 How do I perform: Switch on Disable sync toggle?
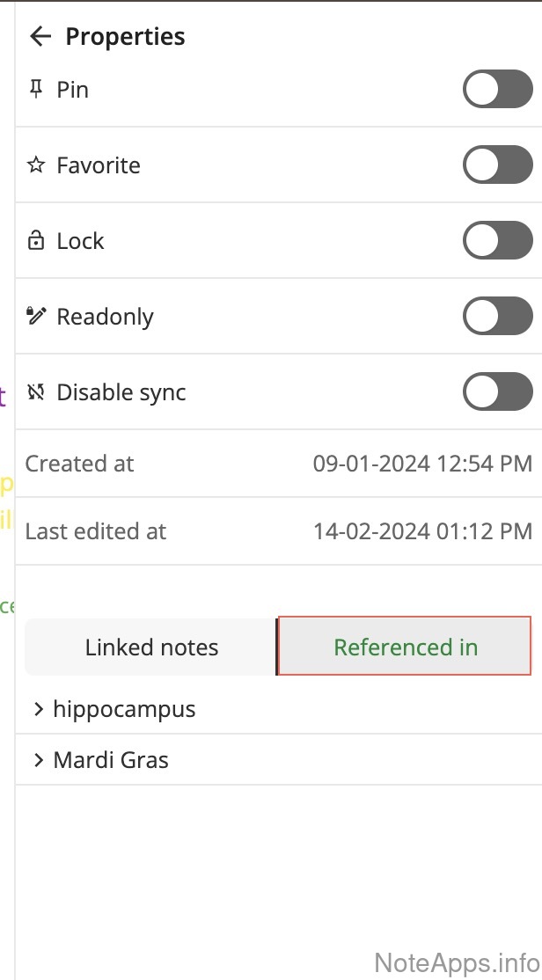[x=497, y=392]
